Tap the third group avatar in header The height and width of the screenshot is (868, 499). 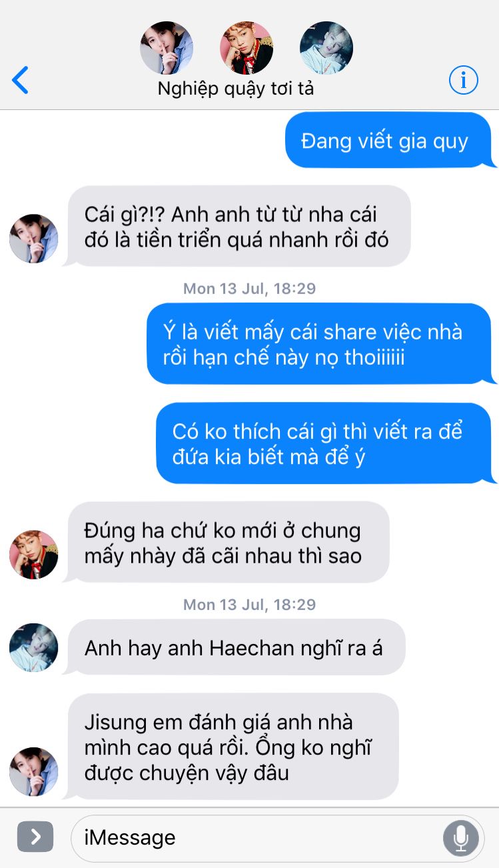click(x=326, y=47)
